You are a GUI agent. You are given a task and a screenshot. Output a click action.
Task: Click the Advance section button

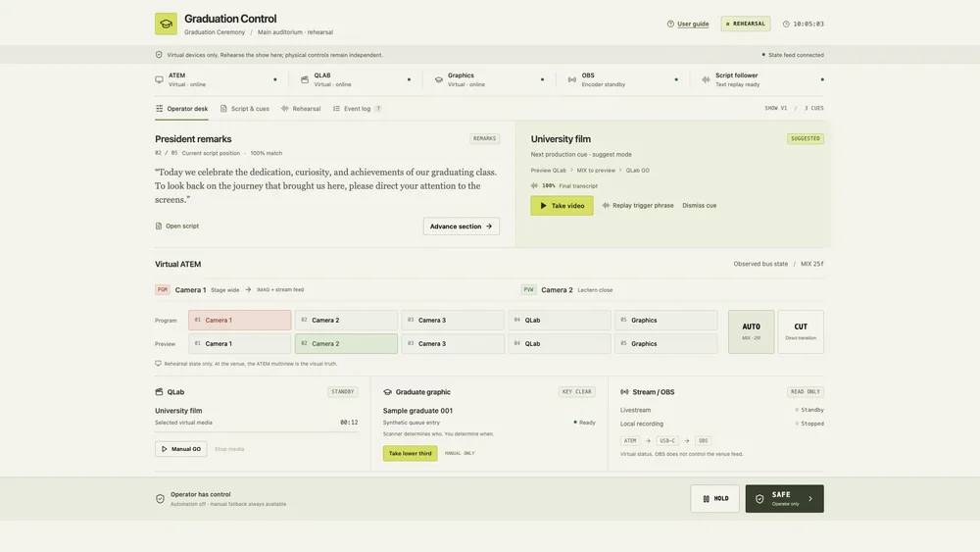pos(462,226)
